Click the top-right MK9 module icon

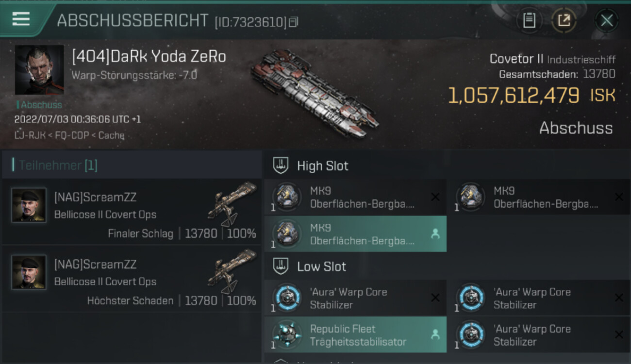pos(470,197)
